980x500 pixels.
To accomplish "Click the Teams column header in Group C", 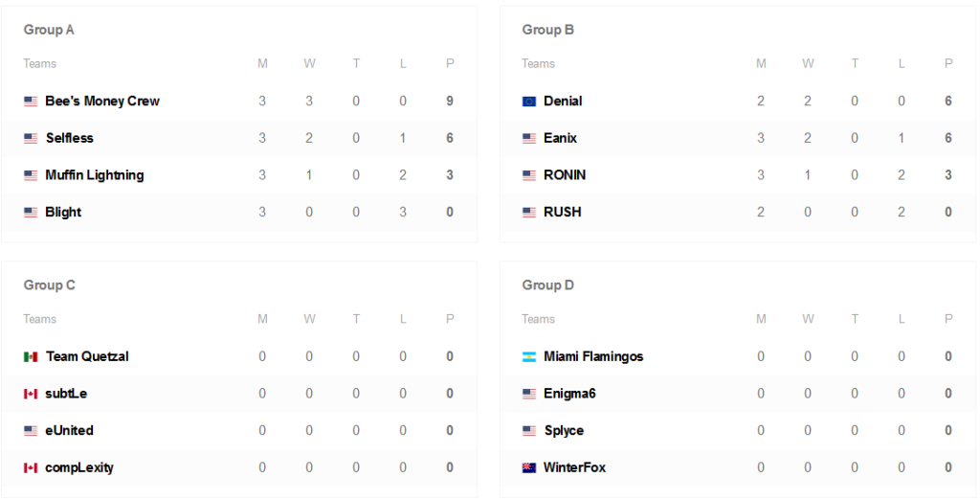I will point(40,319).
